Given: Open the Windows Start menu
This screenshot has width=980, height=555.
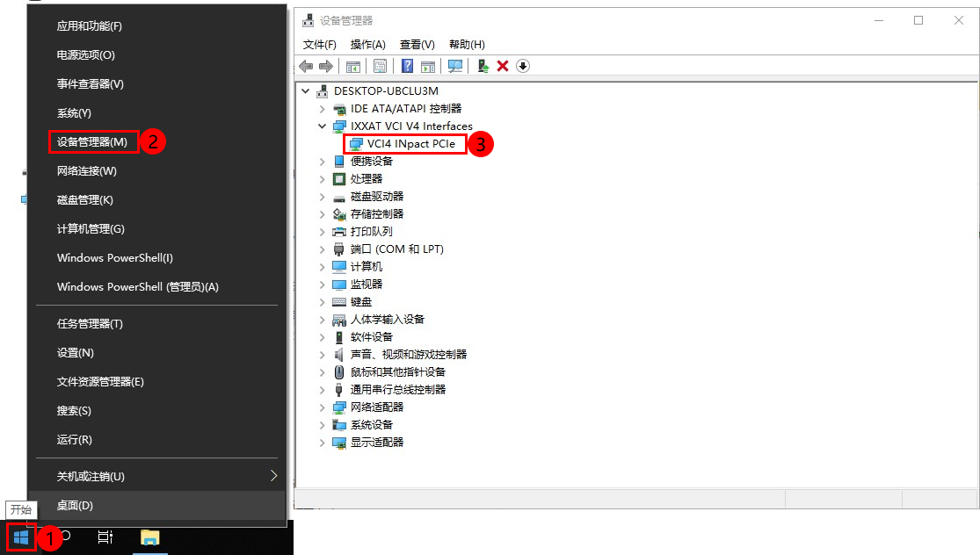Looking at the screenshot, I should click(x=19, y=537).
